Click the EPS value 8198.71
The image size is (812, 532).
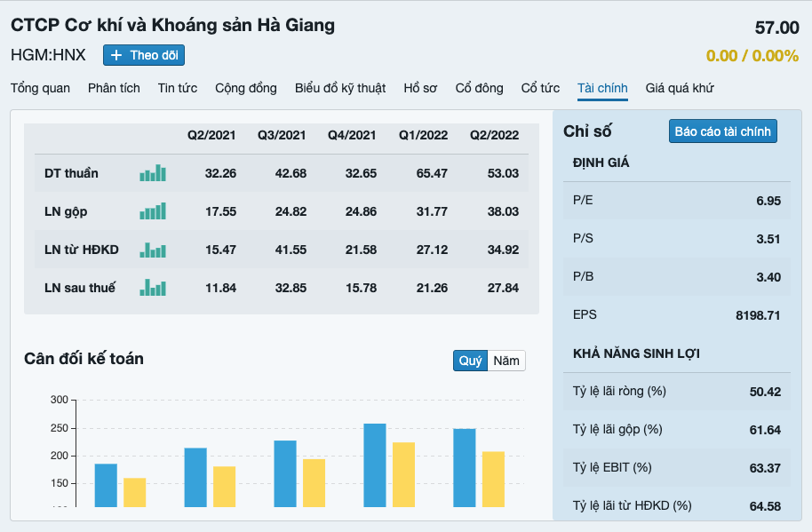(758, 315)
